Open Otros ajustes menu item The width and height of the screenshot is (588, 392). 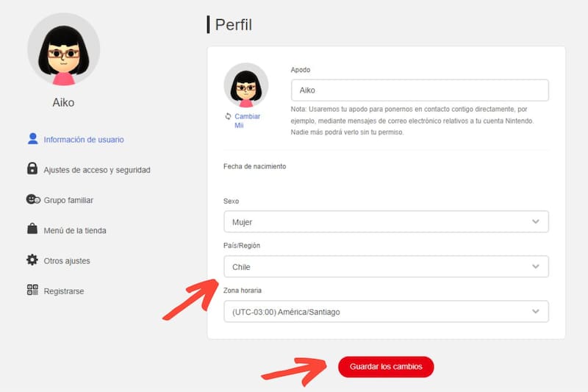click(x=67, y=261)
